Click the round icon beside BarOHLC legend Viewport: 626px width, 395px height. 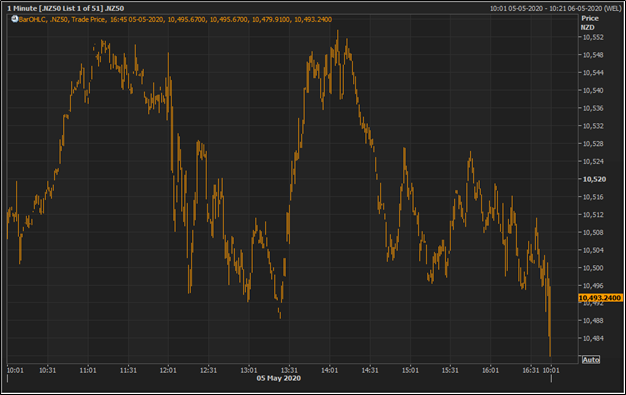click(x=14, y=19)
